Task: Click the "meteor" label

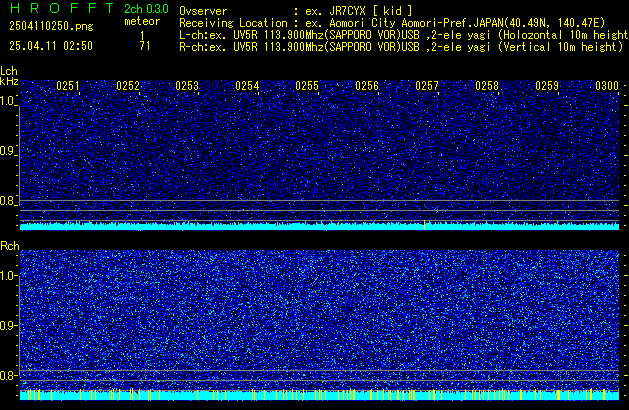Action: (x=142, y=21)
